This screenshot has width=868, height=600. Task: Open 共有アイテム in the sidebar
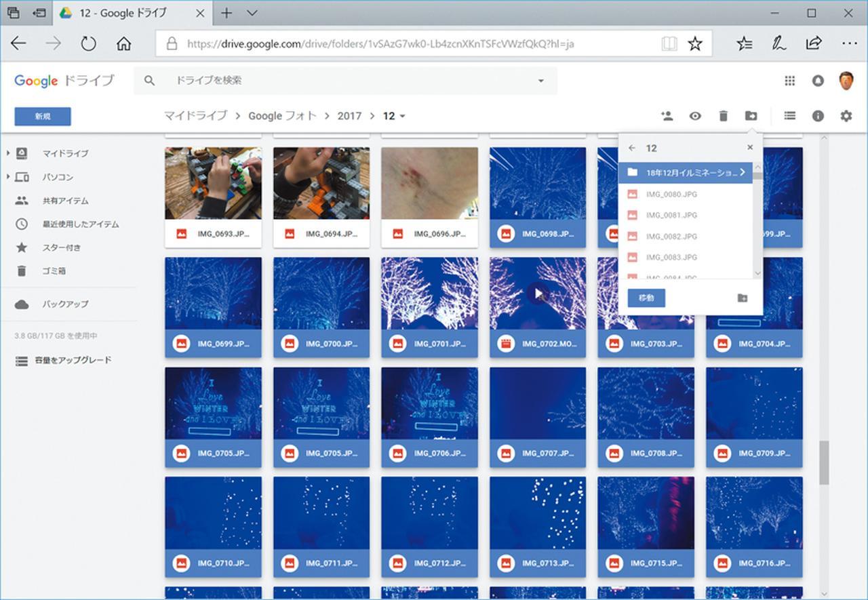pyautogui.click(x=64, y=201)
